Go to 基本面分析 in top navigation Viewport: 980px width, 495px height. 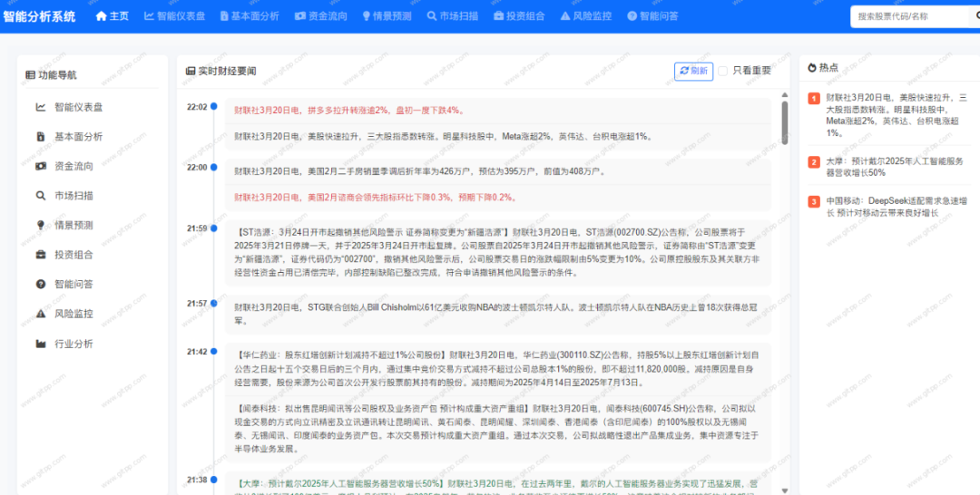pos(250,16)
